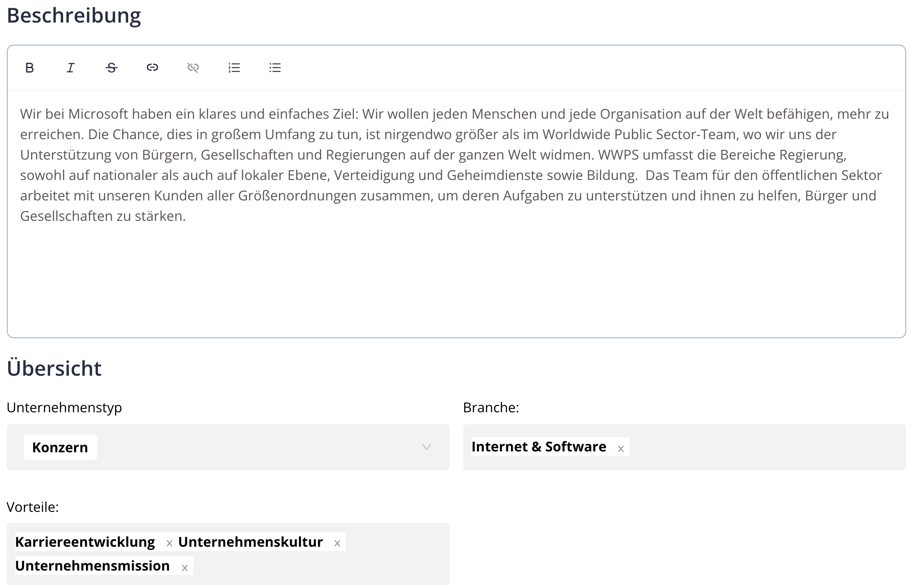
Task: Create a numbered list
Action: pyautogui.click(x=234, y=68)
